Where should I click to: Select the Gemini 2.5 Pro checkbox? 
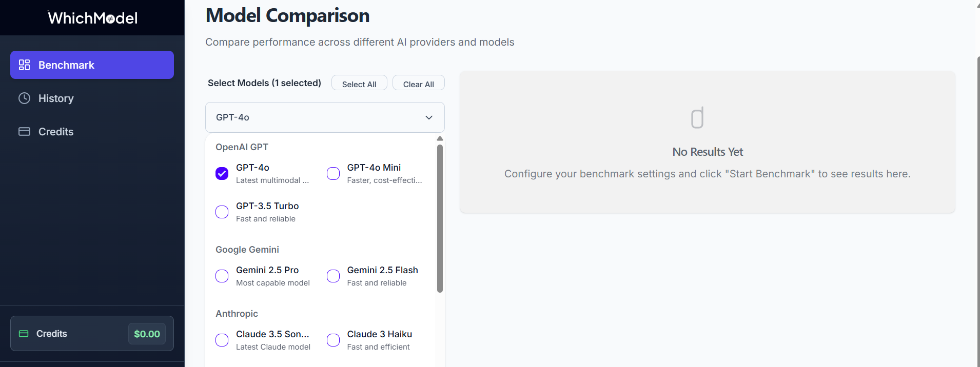[222, 276]
